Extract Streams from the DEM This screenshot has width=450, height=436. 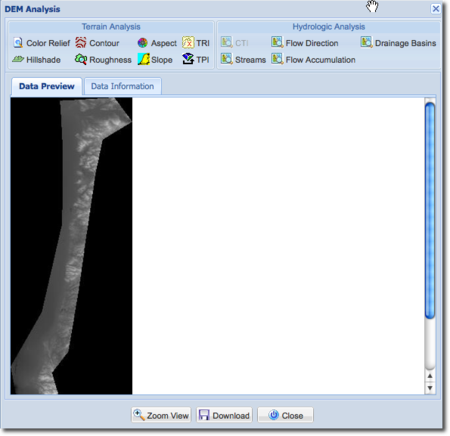(x=243, y=60)
